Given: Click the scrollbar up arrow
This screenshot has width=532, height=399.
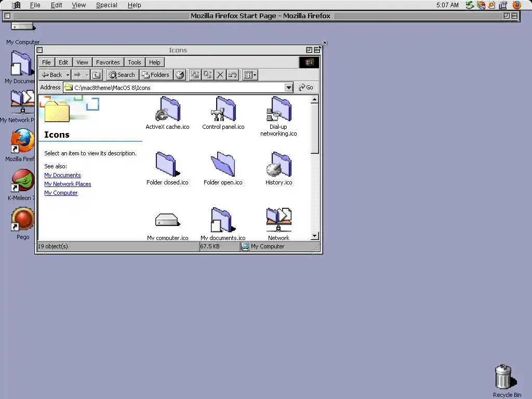Looking at the screenshot, I should (x=314, y=100).
